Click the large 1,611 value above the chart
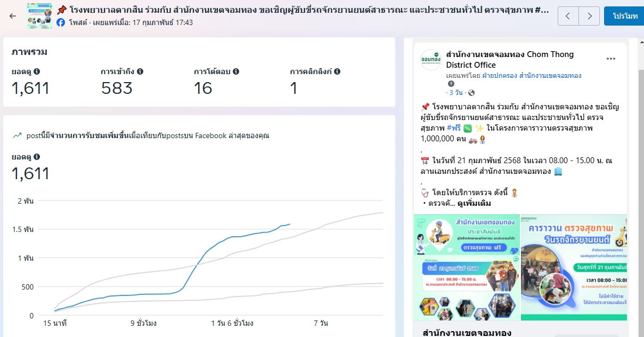644x337 pixels. [30, 173]
